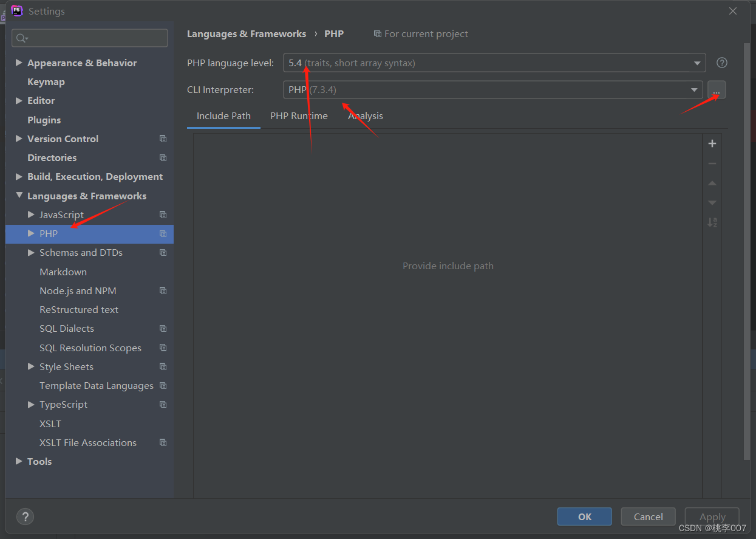Screen dimensions: 756x539
Task: Click project-level icon beside Schemas and DTDs
Action: [x=163, y=252]
